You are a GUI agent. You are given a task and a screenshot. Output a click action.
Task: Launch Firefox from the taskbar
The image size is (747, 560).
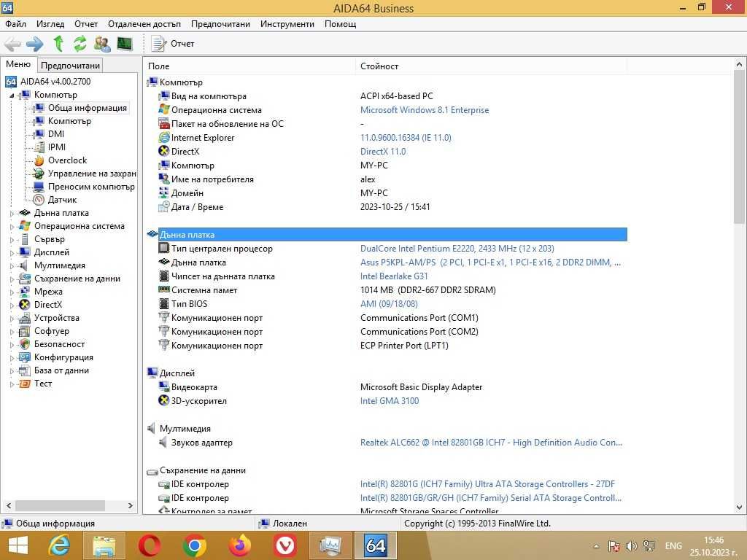click(239, 545)
